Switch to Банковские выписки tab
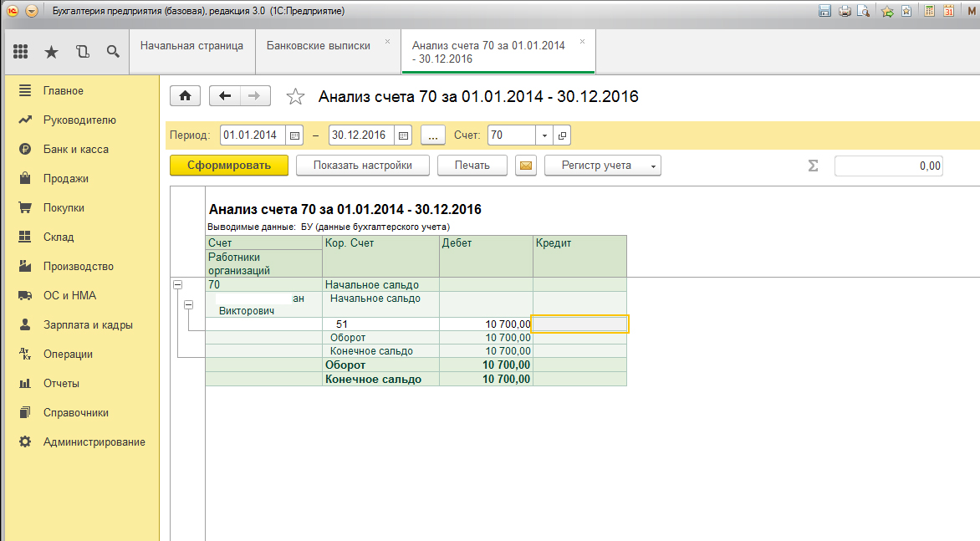Viewport: 980px width, 541px height. pyautogui.click(x=318, y=46)
